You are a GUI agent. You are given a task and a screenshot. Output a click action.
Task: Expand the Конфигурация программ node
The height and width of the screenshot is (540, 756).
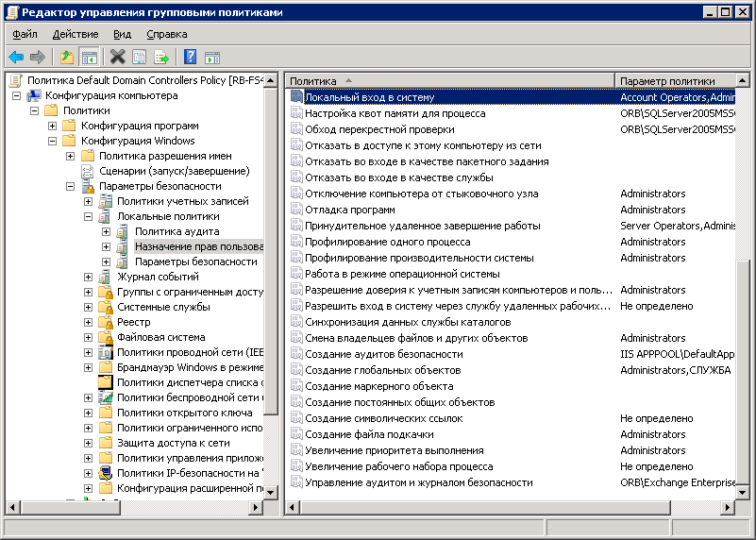53,126
